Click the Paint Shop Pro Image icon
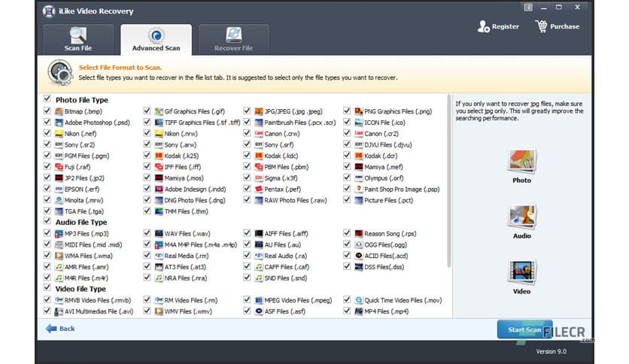This screenshot has width=629, height=364. (359, 189)
